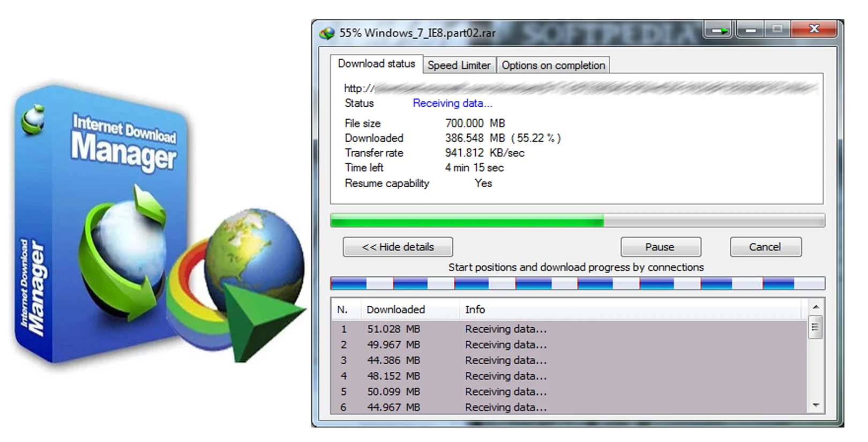Click the Receiving data... status value
Image resolution: width=868 pixels, height=442 pixels.
pos(452,103)
